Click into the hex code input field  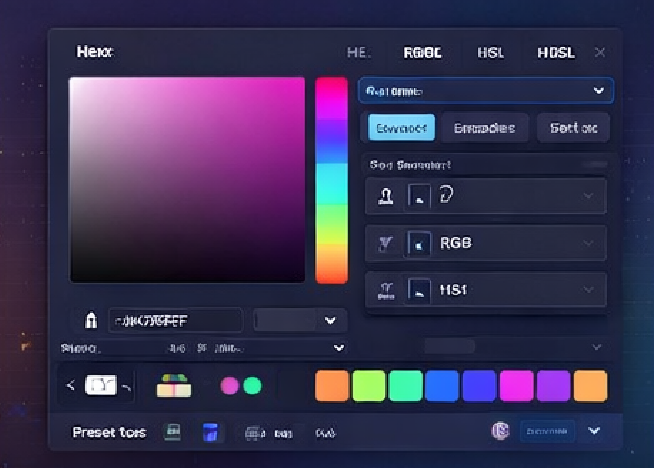point(175,320)
